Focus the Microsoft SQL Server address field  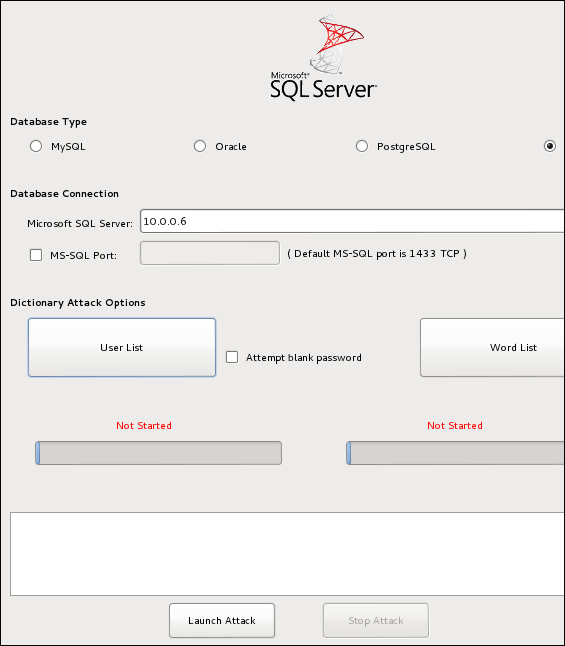352,221
